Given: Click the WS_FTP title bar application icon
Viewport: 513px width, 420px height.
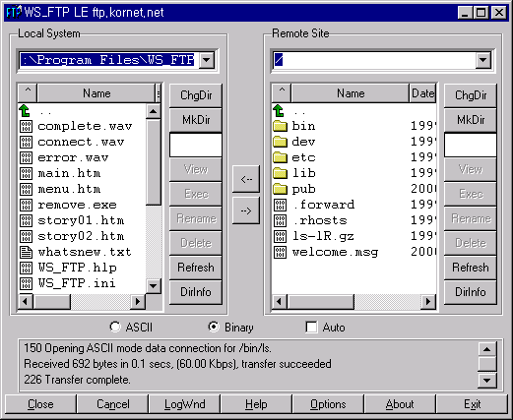Looking at the screenshot, I should (x=14, y=13).
